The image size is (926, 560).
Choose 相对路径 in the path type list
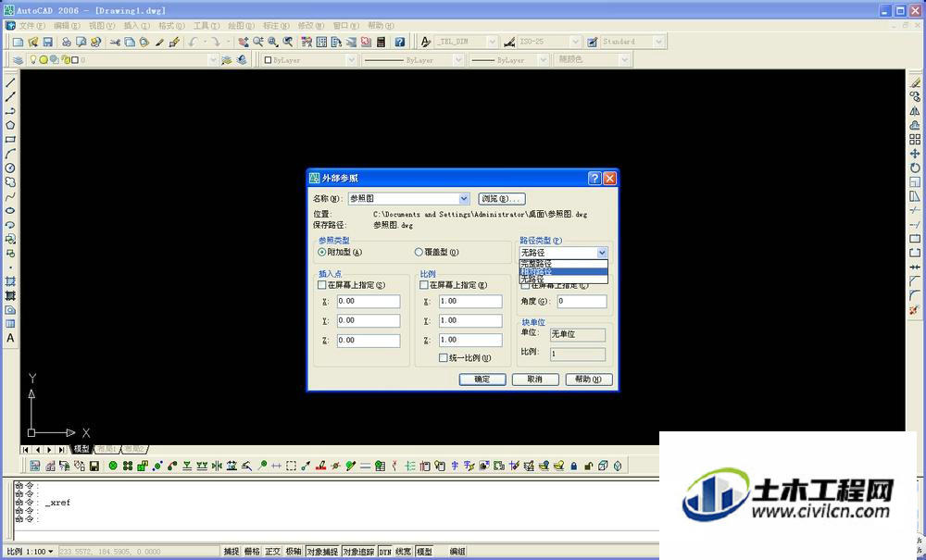[x=563, y=271]
